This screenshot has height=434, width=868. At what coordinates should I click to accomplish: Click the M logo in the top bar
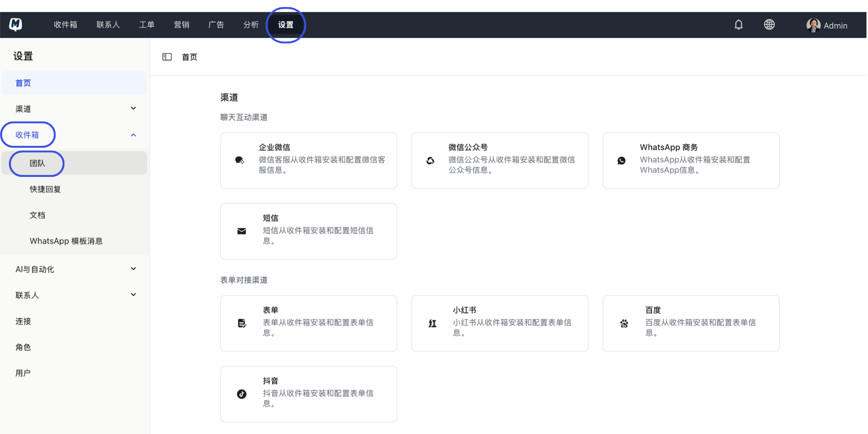coord(16,25)
